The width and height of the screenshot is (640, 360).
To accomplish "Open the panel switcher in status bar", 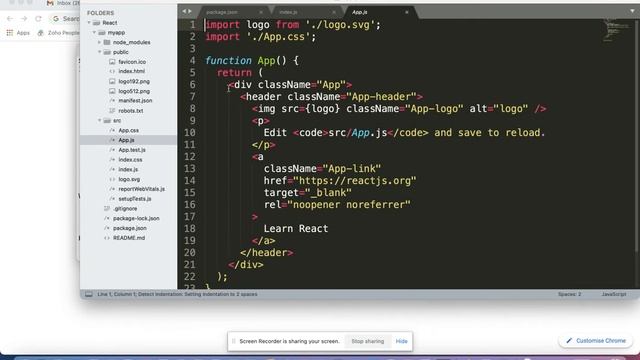I will [89, 294].
